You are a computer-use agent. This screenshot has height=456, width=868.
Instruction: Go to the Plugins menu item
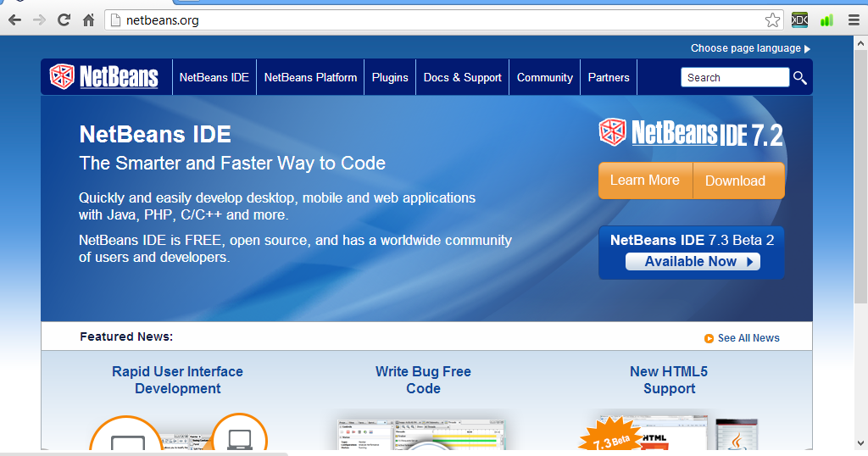pos(390,77)
